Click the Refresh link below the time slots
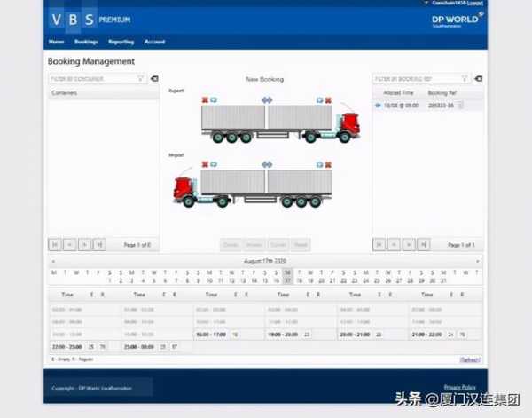Viewport: 532px width, 418px height. 470,359
